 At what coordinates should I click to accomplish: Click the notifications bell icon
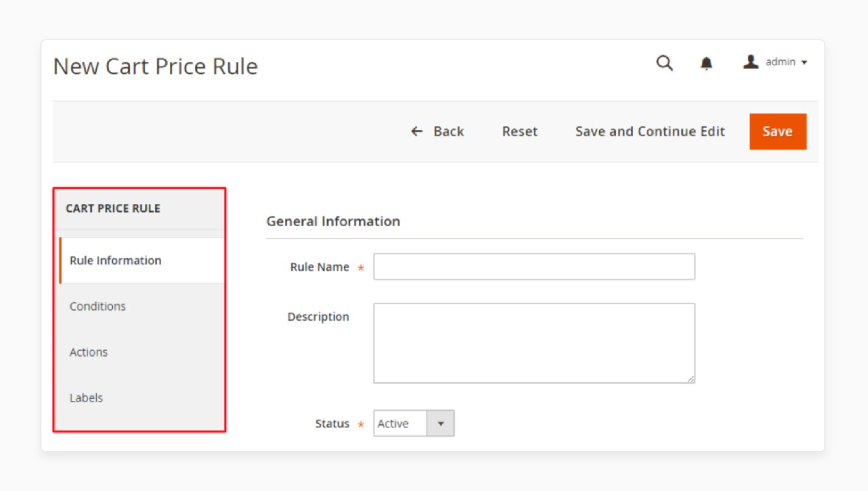(x=706, y=63)
